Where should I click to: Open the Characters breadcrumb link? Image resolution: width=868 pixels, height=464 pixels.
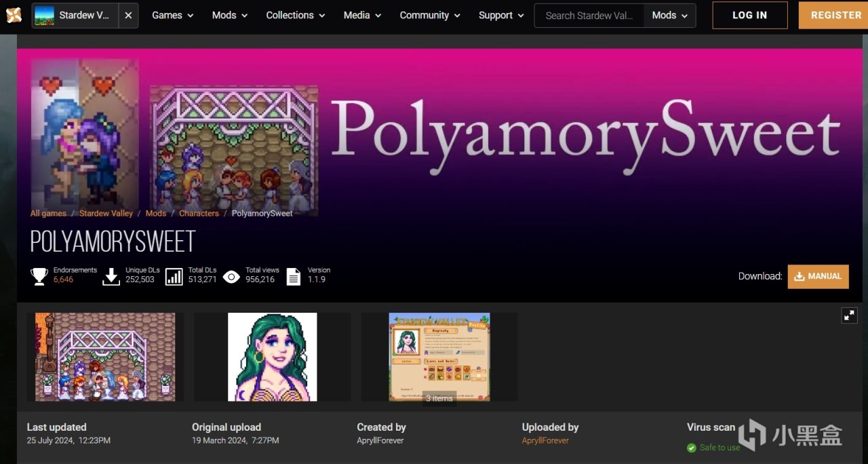coord(199,213)
